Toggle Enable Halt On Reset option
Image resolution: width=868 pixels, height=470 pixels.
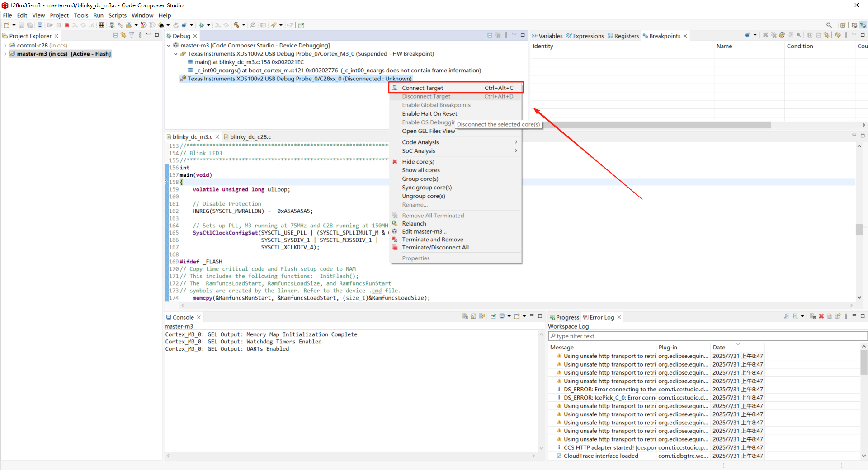[429, 114]
